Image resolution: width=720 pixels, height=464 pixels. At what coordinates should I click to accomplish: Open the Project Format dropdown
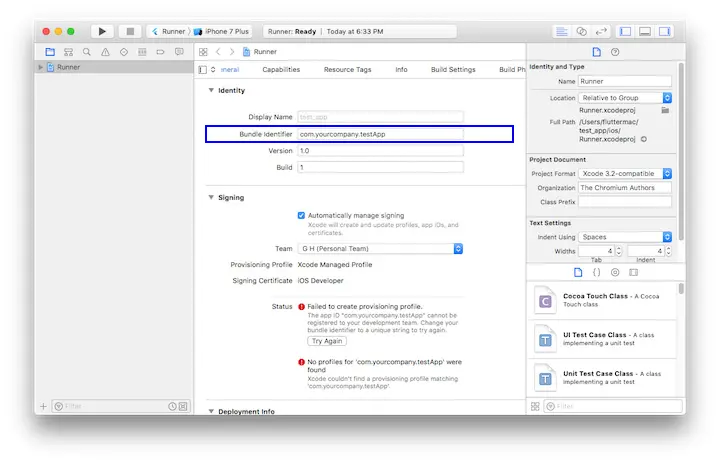pos(625,174)
